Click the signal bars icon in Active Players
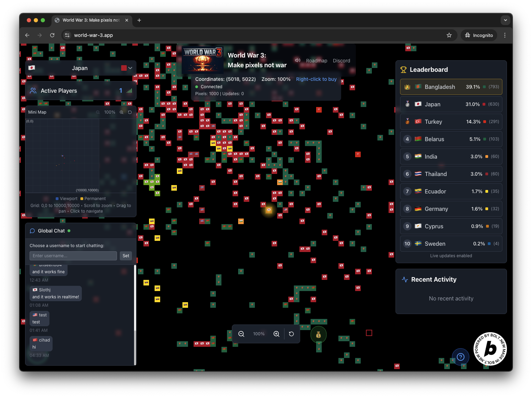The image size is (532, 397). coord(130,91)
